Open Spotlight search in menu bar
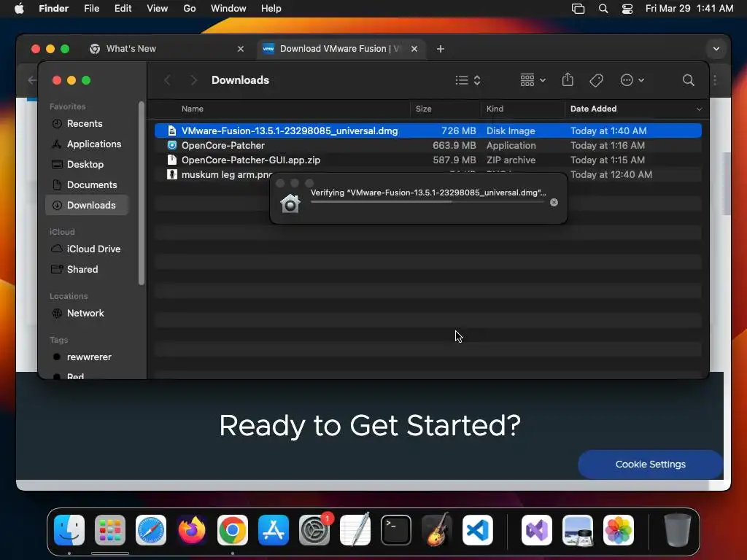Screen dimensions: 747x560 pyautogui.click(x=603, y=9)
